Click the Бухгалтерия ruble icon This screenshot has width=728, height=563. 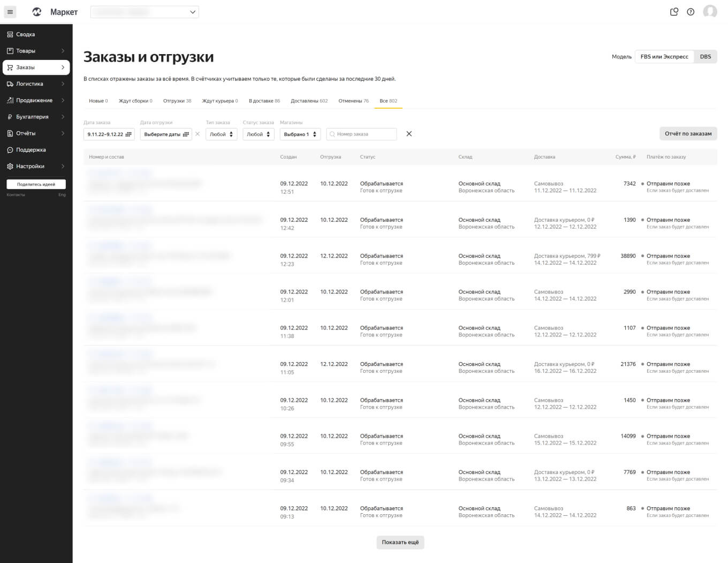pyautogui.click(x=10, y=117)
